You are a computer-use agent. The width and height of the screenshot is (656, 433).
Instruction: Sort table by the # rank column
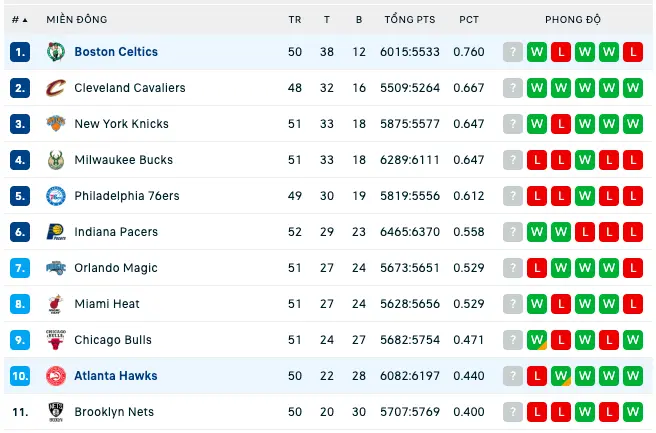coord(19,20)
